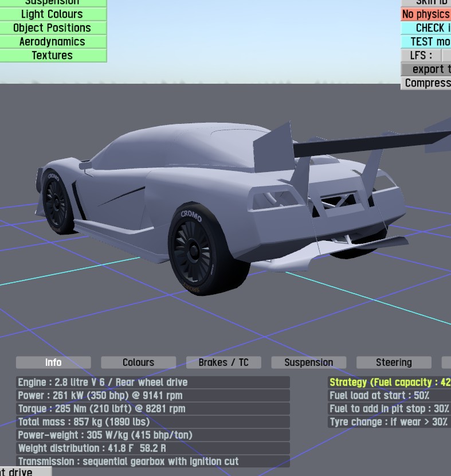
Task: Click the cut-off drive button at bottom left
Action: [x=26, y=472]
